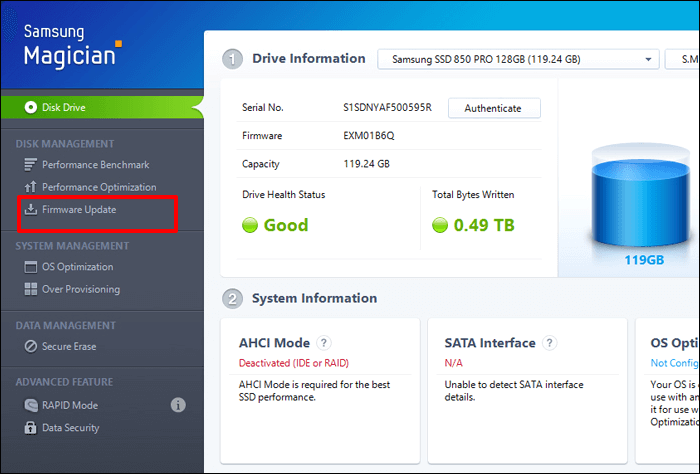Image resolution: width=700 pixels, height=474 pixels.
Task: Click the blue 119GB drive cylinder graphic
Action: coord(641,196)
